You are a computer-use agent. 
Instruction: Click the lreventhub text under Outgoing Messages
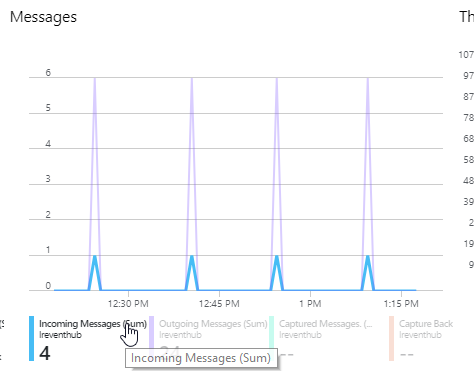pos(180,335)
